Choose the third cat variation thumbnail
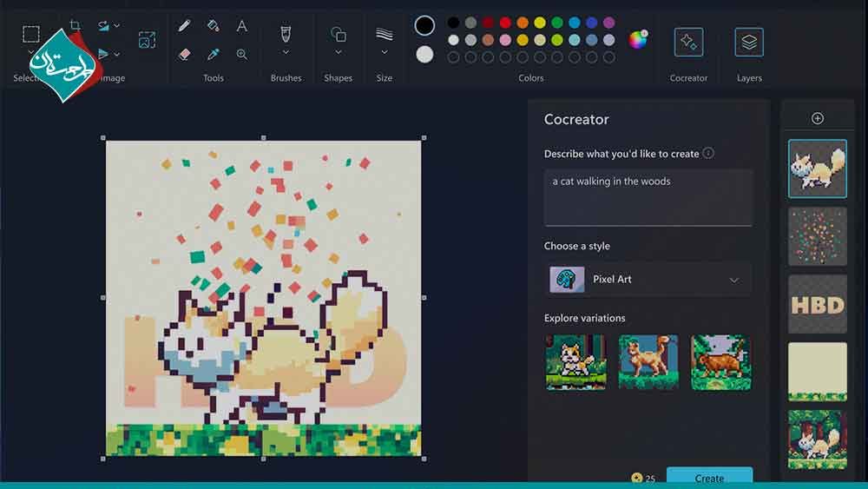This screenshot has height=489, width=868. click(x=721, y=362)
